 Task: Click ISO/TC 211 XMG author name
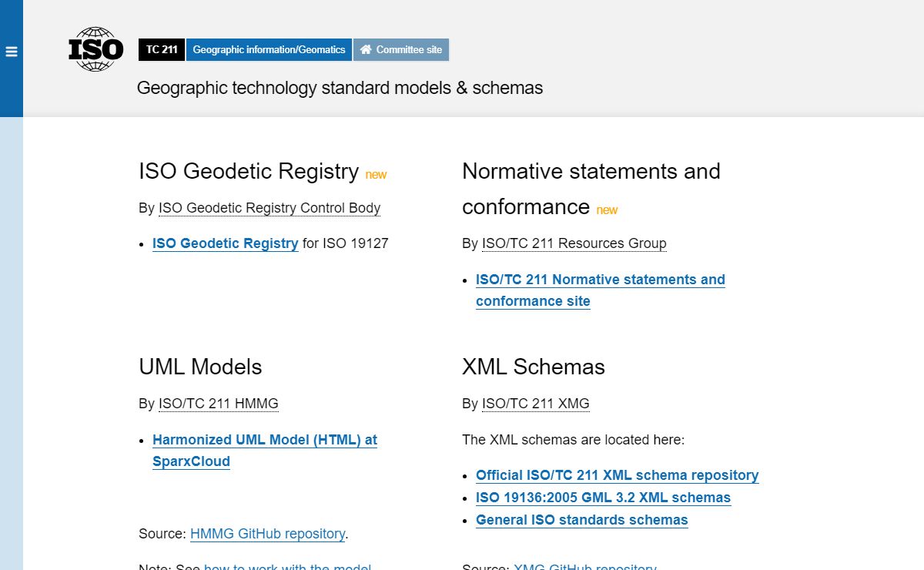click(536, 404)
